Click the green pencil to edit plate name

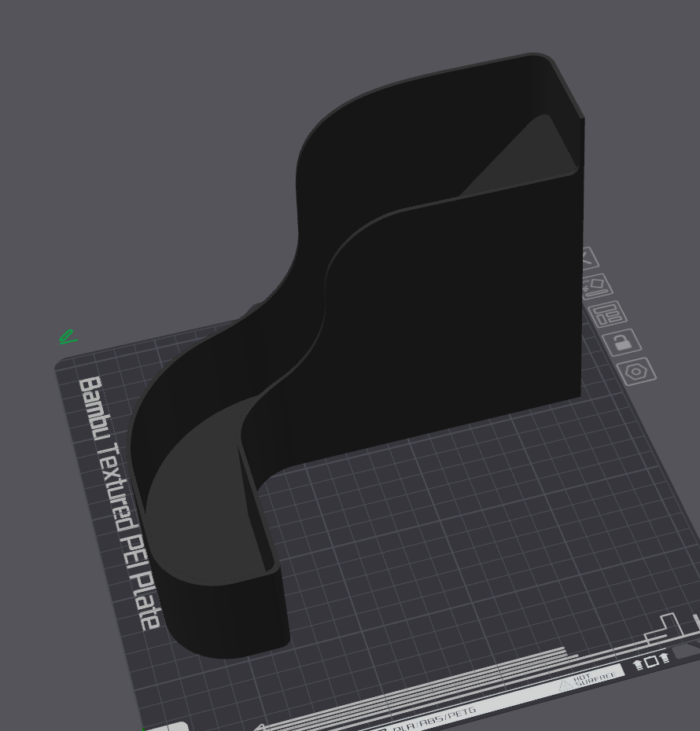tap(68, 337)
